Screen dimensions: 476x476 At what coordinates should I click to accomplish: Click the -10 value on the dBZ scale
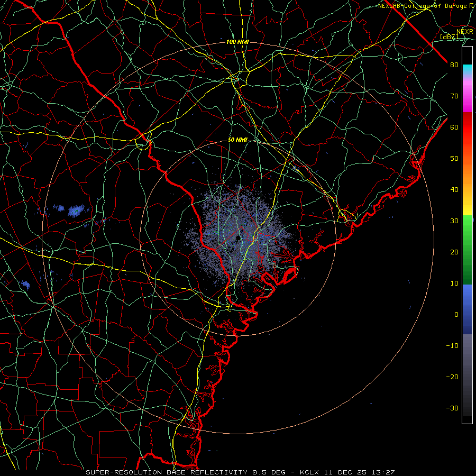pyautogui.click(x=452, y=346)
